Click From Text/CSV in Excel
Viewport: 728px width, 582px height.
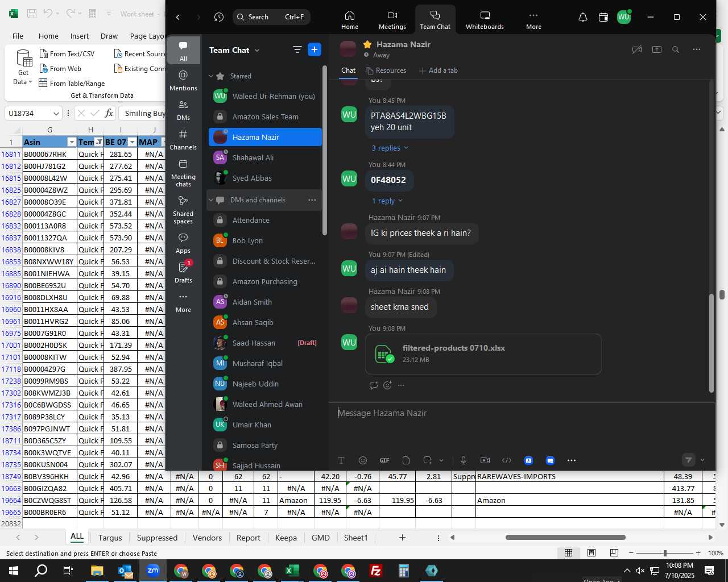coord(67,53)
